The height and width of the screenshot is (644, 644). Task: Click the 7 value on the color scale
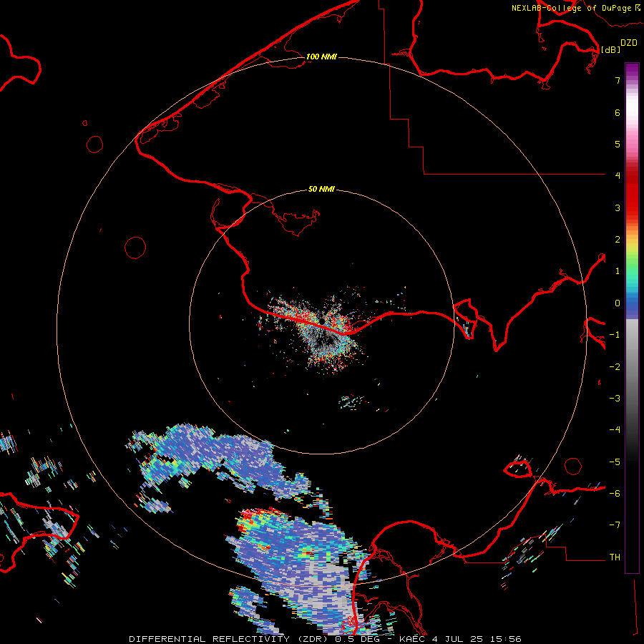point(618,80)
